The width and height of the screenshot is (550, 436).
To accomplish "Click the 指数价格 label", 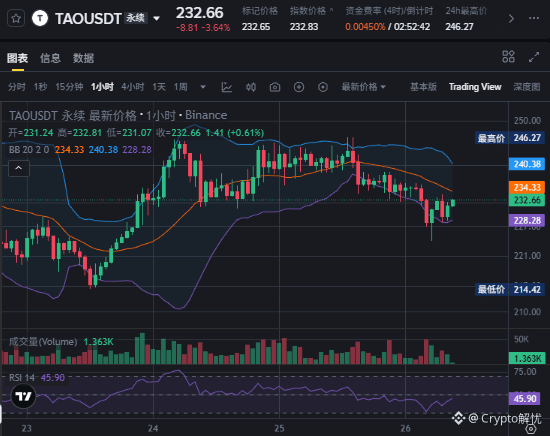I will (308, 11).
